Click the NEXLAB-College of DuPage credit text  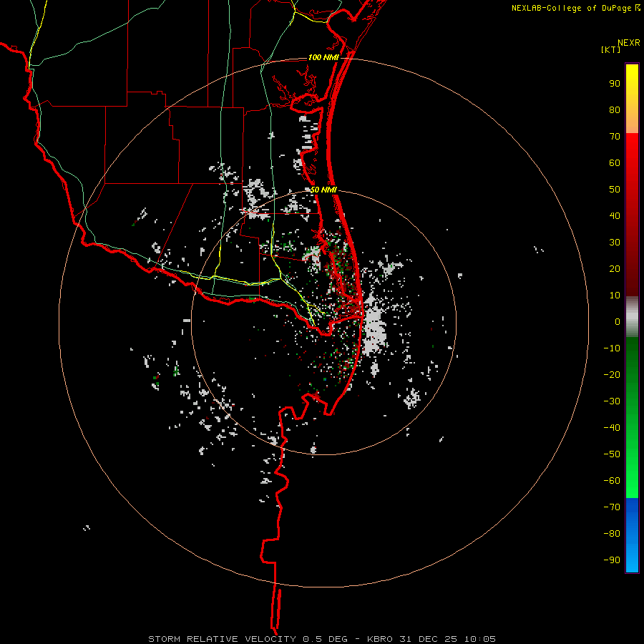tap(575, 8)
